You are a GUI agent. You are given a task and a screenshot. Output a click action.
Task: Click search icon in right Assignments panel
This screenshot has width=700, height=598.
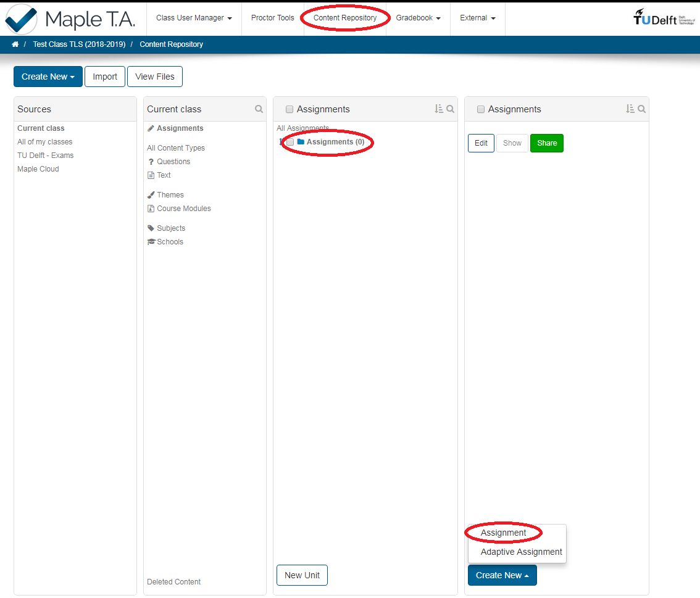(642, 109)
